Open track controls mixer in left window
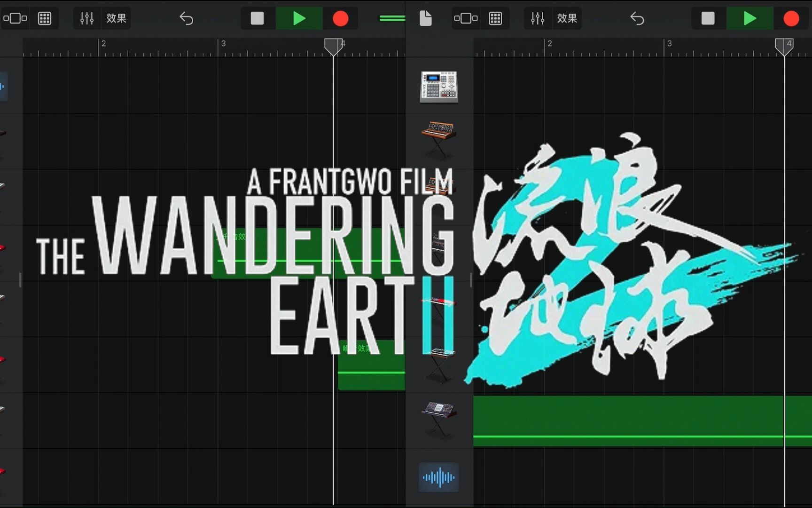Screen dimensions: 812x508 tap(87, 18)
